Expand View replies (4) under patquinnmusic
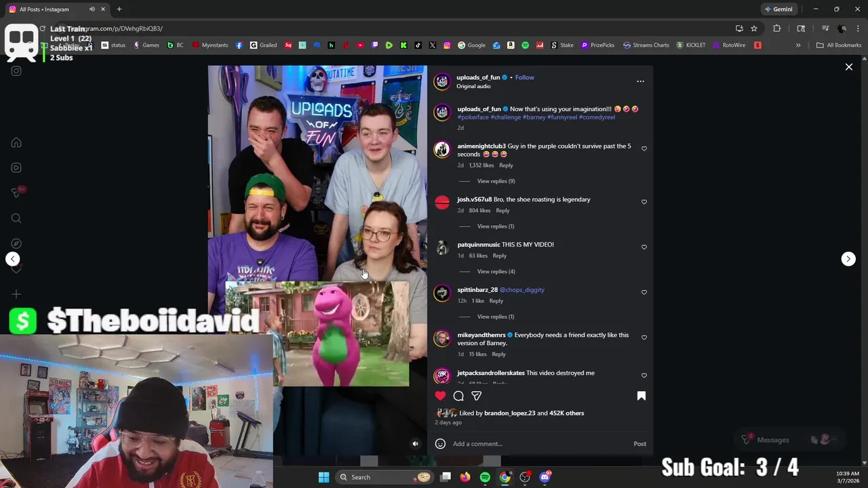Image resolution: width=868 pixels, height=488 pixels. (x=496, y=272)
